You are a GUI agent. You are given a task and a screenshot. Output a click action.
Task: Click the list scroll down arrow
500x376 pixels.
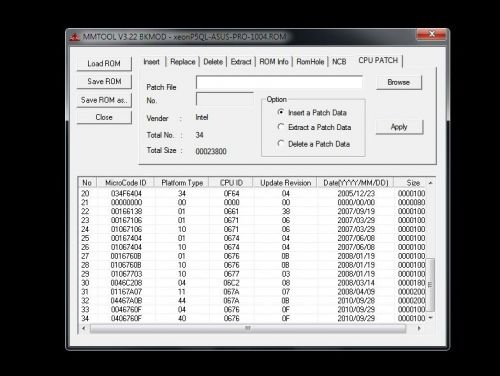point(431,318)
